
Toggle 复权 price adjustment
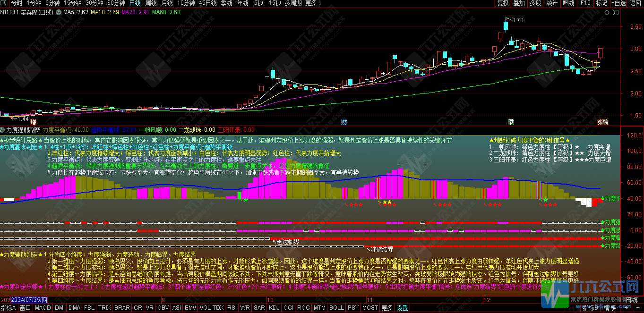coord(503,3)
